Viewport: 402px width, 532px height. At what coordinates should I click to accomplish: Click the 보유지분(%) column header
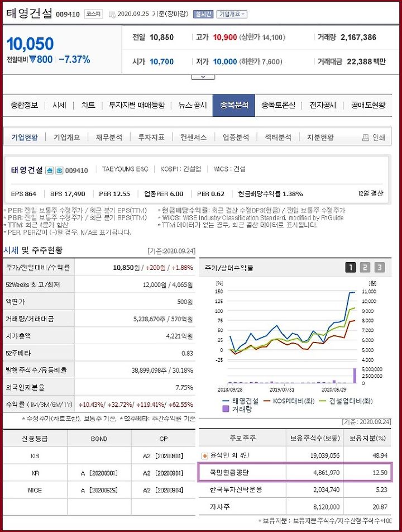pos(367,438)
